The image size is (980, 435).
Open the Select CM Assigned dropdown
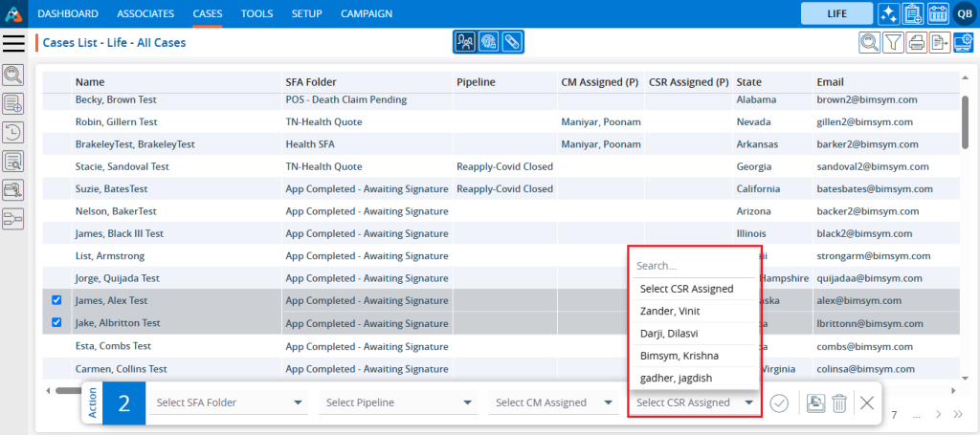tap(553, 402)
